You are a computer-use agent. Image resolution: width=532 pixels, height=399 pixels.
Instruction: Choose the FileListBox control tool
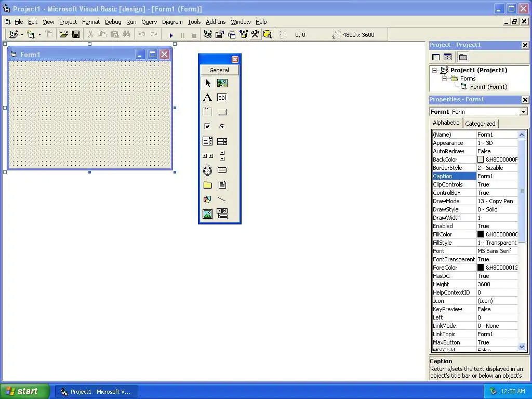(222, 185)
